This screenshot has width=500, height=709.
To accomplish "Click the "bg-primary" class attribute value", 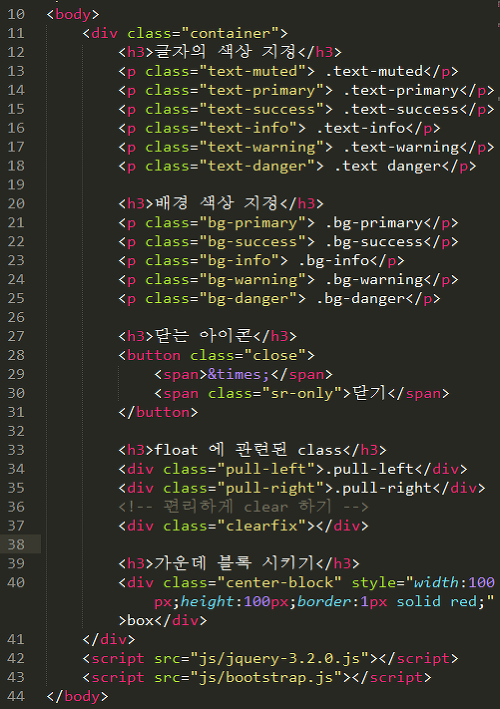I will click(x=253, y=223).
